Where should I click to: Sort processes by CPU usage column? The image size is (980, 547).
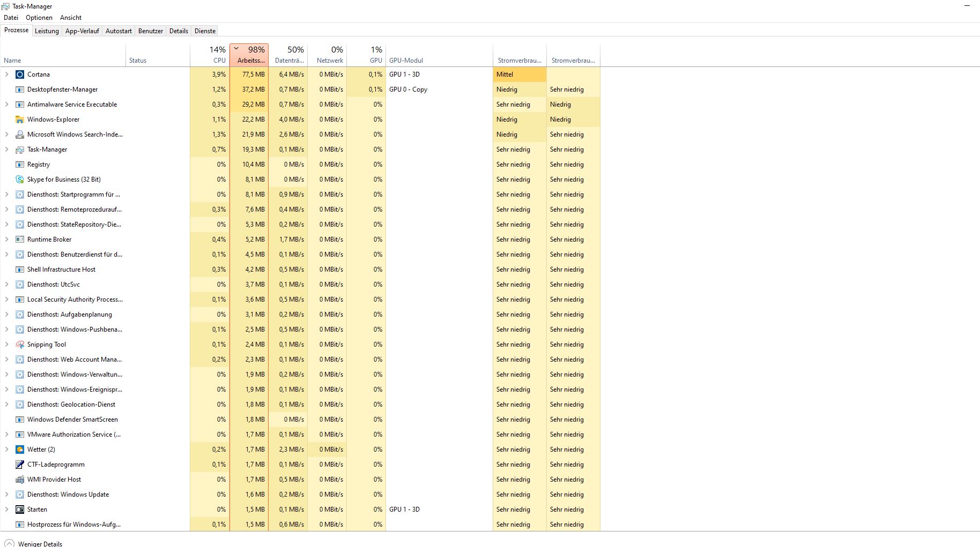tap(210, 55)
